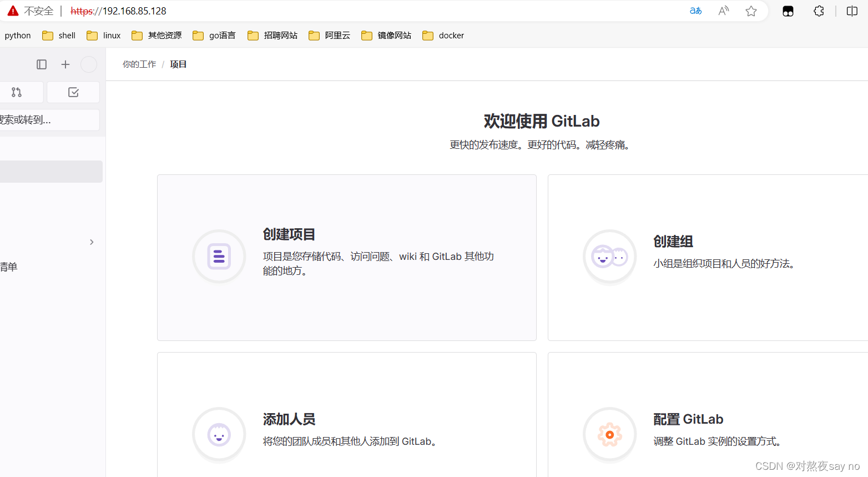Click the 更快的发布速度 tagline text
This screenshot has width=868, height=477.
coord(542,145)
